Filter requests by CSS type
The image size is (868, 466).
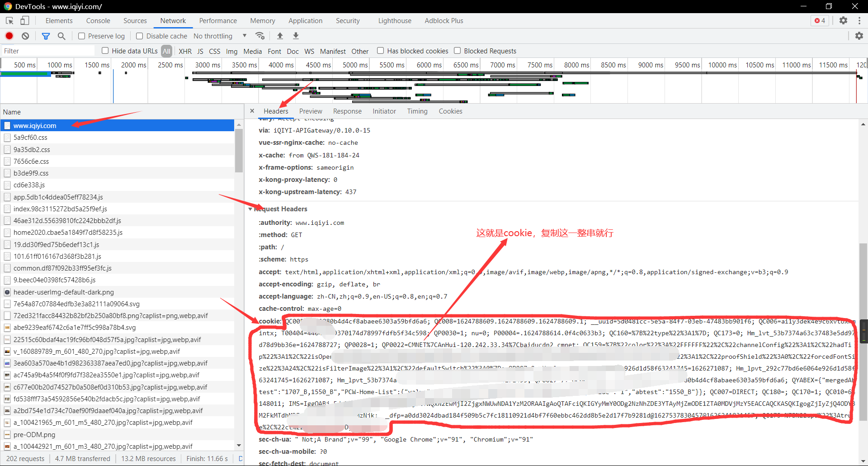point(215,51)
